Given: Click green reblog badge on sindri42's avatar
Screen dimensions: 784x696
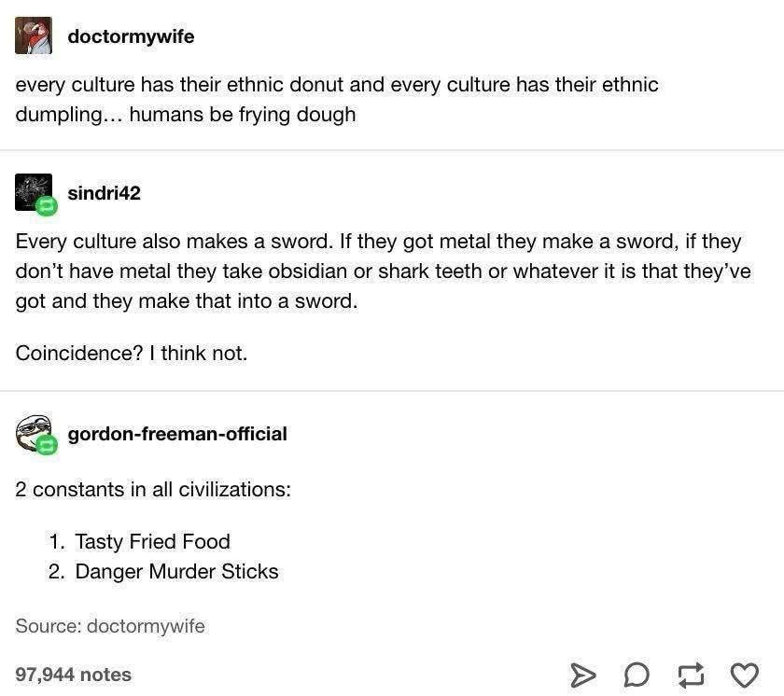Looking at the screenshot, I should click(x=48, y=205).
